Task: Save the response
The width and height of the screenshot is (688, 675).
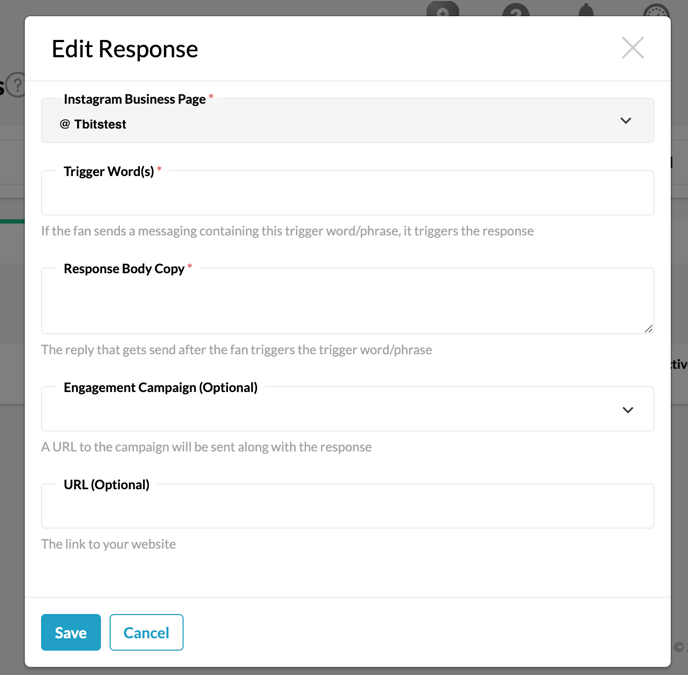Action: pos(71,632)
